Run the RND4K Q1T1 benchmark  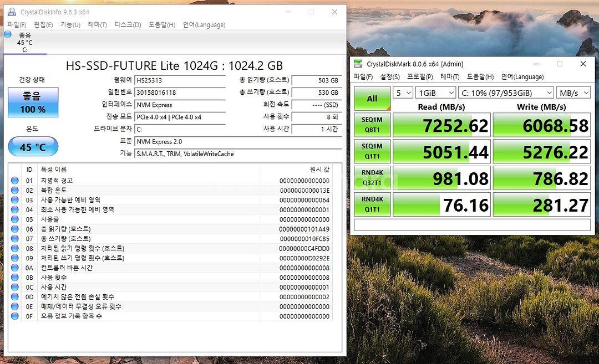pyautogui.click(x=372, y=204)
